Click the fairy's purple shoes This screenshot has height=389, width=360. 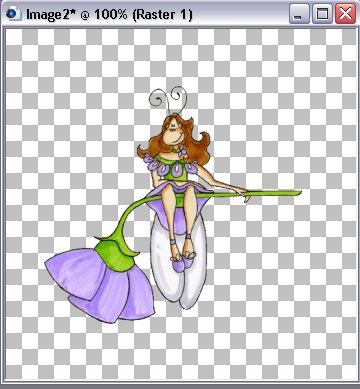pos(182,262)
